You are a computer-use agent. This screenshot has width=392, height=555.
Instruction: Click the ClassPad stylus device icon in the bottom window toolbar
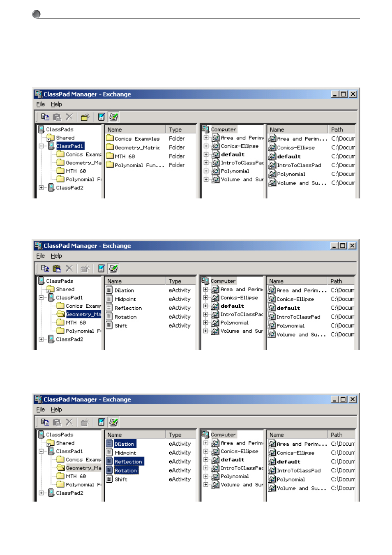pos(101,422)
